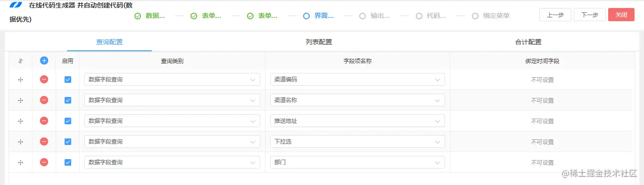
Task: Click 不可设置 text in 渠道编码 row
Action: coord(542,80)
